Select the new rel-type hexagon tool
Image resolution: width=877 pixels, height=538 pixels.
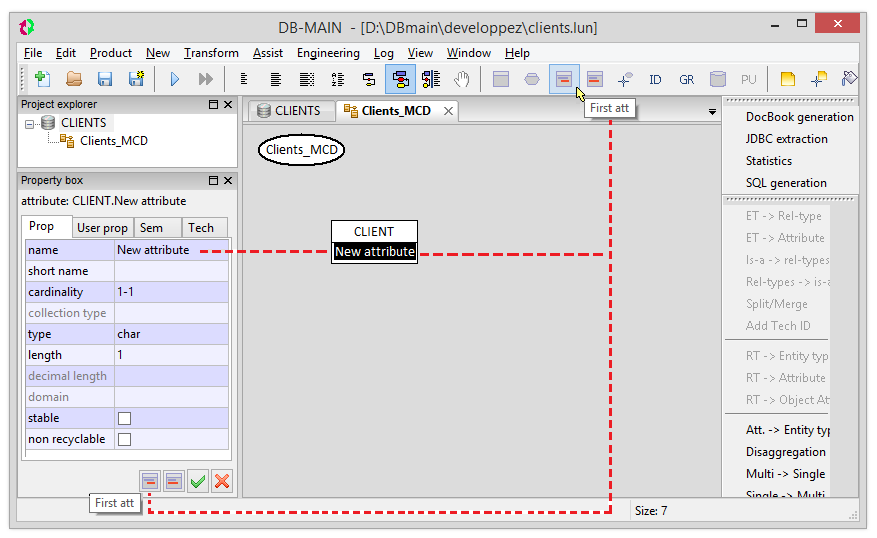coord(532,79)
